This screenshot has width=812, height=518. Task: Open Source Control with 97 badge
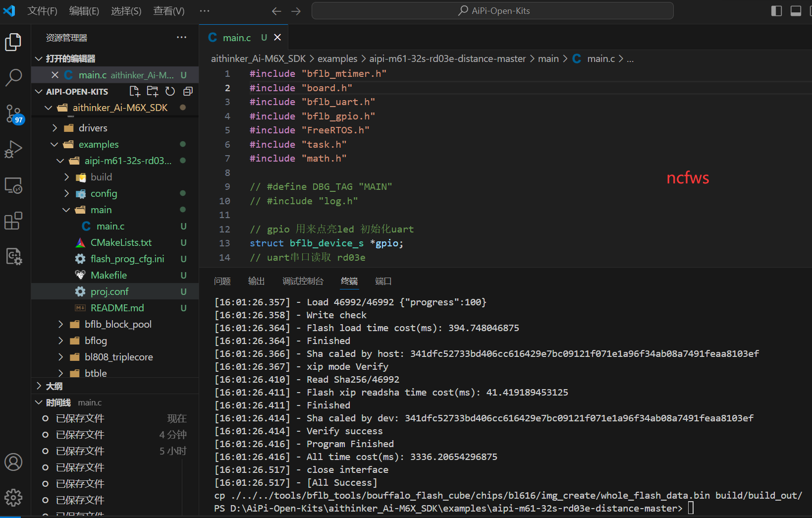click(x=13, y=114)
